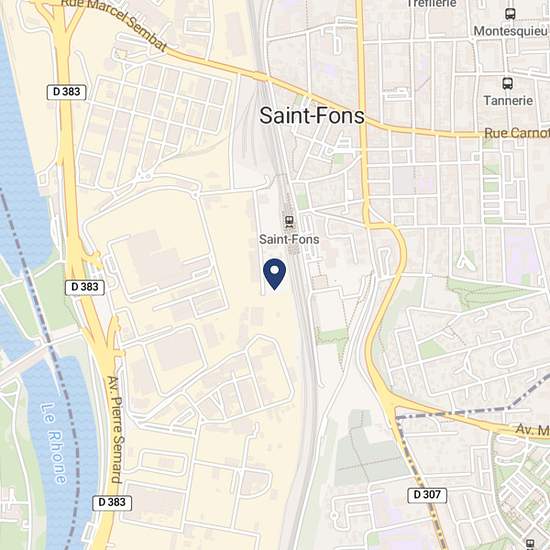Select the Montesquieu stop text label
This screenshot has width=550, height=550.
pyautogui.click(x=510, y=31)
